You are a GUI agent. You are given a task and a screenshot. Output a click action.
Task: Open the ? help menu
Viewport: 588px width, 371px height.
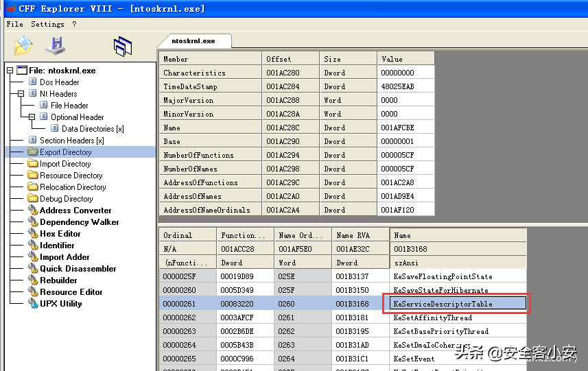pyautogui.click(x=74, y=24)
